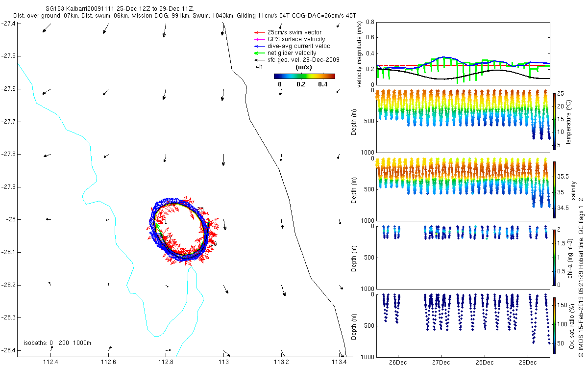The width and height of the screenshot is (588, 368).
Task: Select the 'GPS surface velocity' legend label
Action: click(x=296, y=39)
